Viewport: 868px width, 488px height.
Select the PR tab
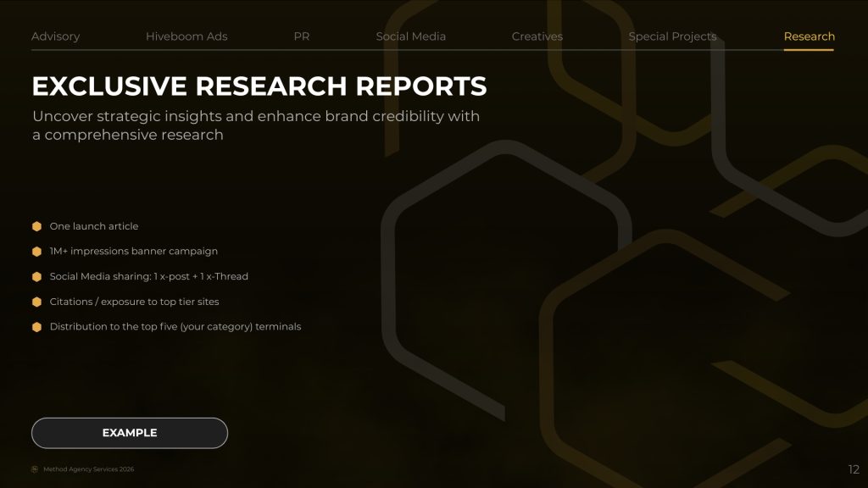(x=302, y=36)
